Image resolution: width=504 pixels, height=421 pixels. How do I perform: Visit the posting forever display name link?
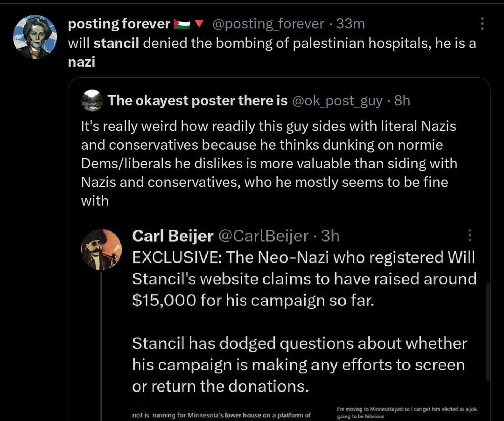click(x=119, y=24)
